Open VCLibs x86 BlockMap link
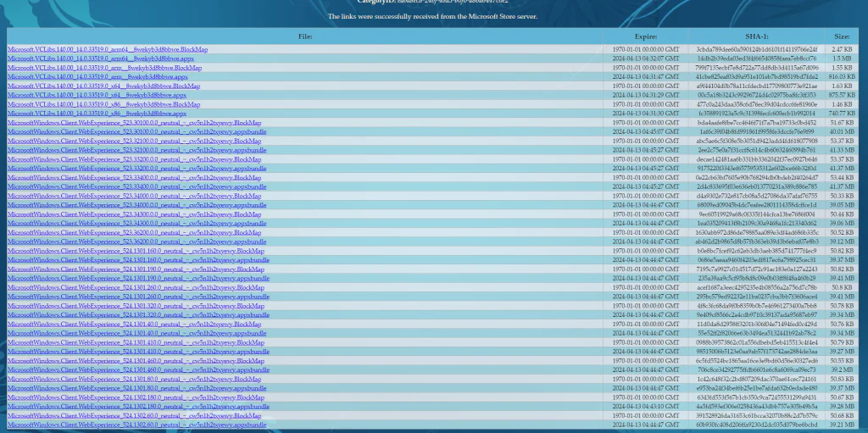The height and width of the screenshot is (433, 868). click(104, 104)
